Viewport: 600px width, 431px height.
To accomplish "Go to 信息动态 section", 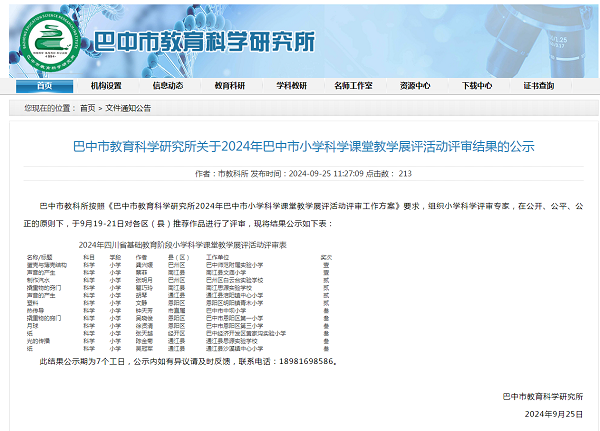I will [x=167, y=86].
